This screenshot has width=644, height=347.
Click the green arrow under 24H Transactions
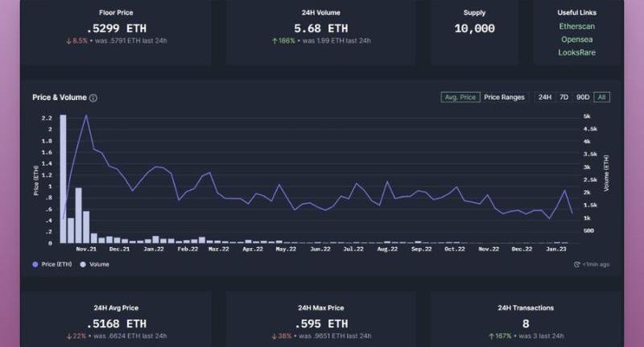point(490,336)
